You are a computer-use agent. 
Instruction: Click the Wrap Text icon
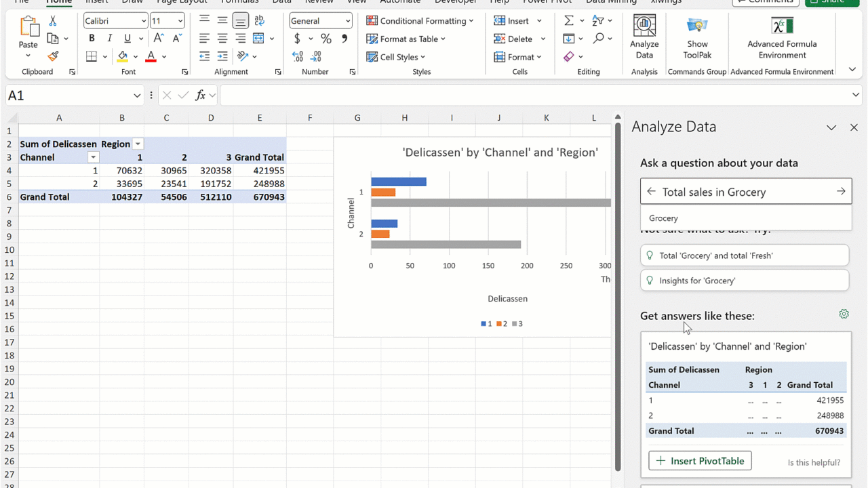click(x=260, y=21)
